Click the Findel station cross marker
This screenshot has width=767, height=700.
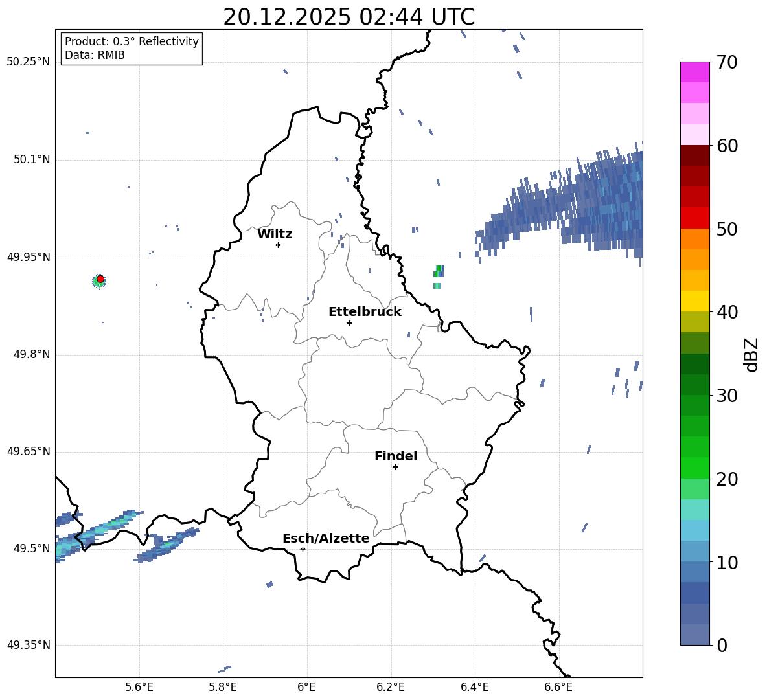click(x=395, y=468)
